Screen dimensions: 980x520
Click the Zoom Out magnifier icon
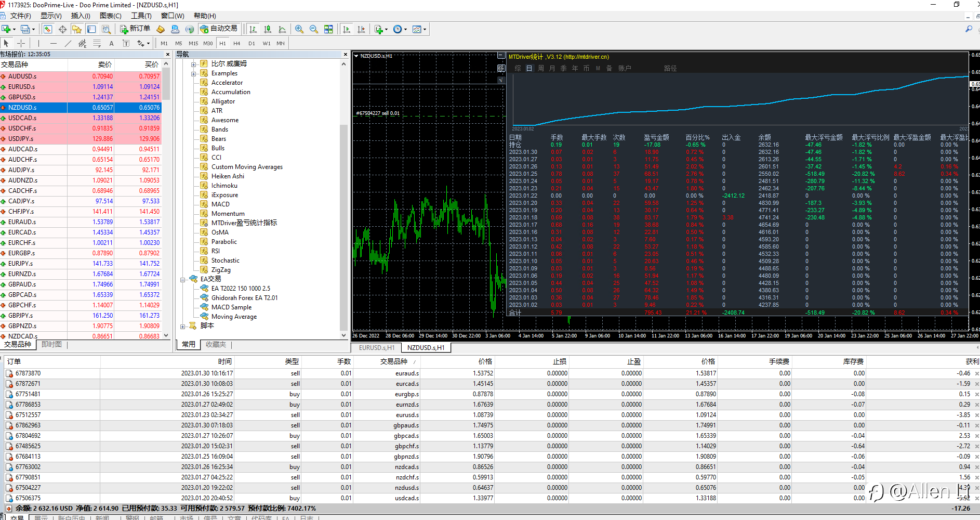314,29
